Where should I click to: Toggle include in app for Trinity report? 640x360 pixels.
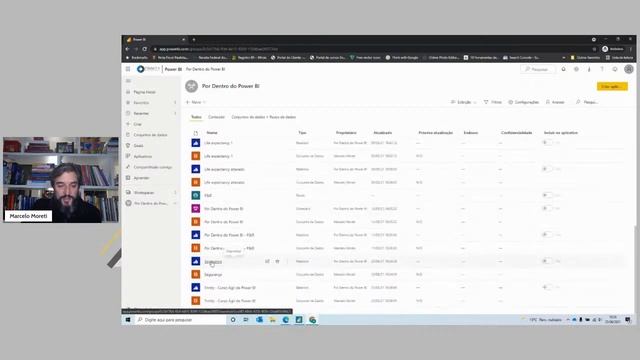[x=547, y=287]
